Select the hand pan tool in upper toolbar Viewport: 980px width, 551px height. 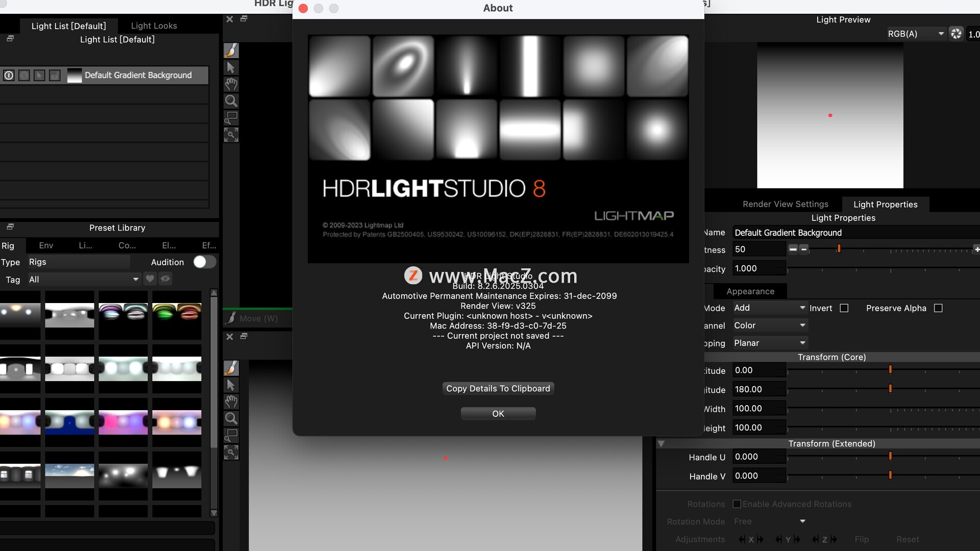click(231, 84)
